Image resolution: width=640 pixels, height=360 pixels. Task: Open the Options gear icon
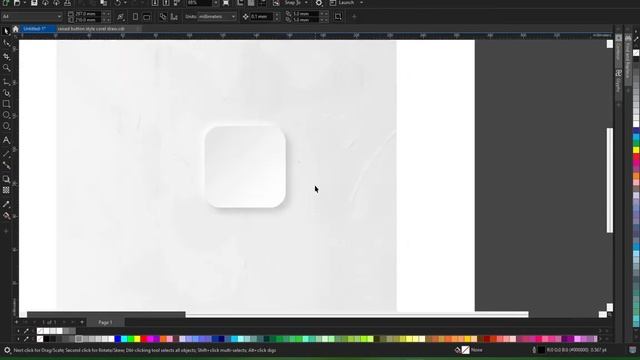319,3
